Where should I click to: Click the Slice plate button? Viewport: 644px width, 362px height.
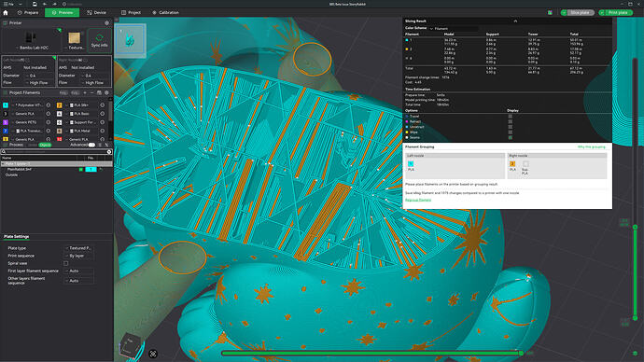pyautogui.click(x=581, y=13)
